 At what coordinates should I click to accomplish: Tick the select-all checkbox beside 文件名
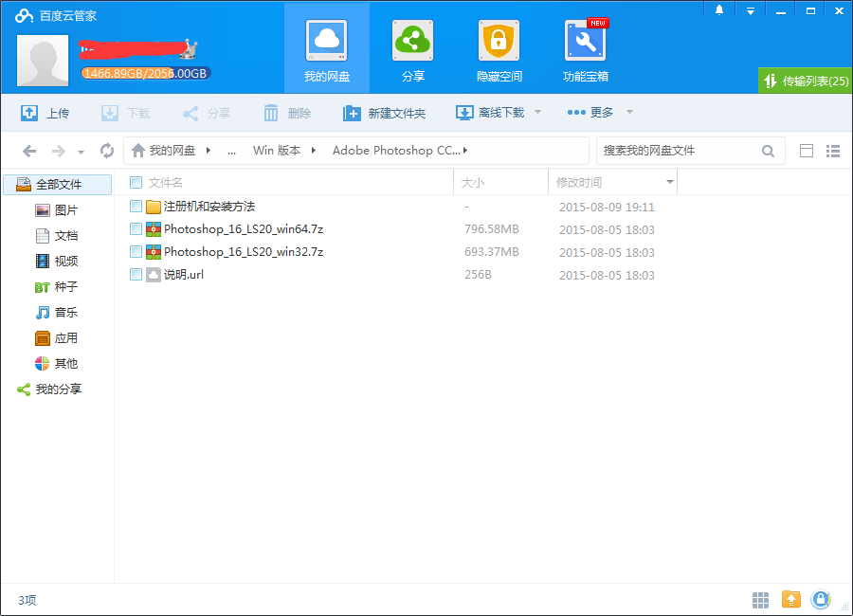(x=136, y=182)
